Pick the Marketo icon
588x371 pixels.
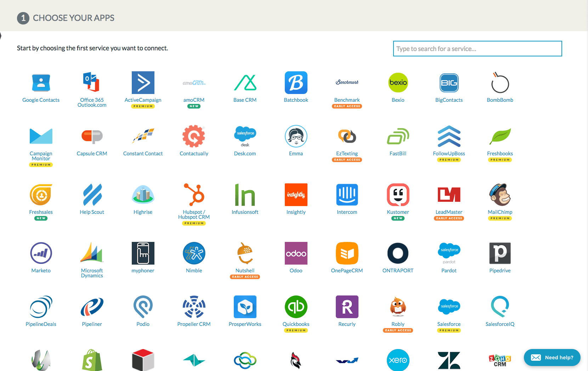(41, 253)
